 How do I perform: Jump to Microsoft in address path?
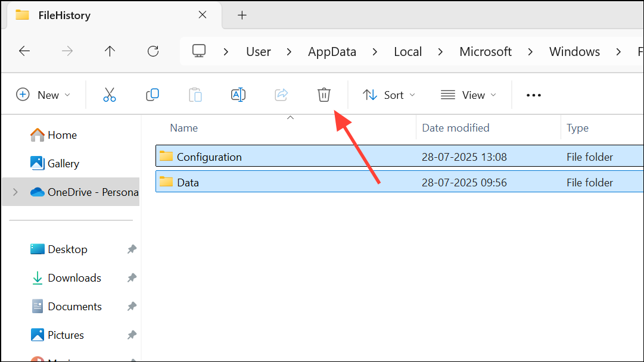pyautogui.click(x=486, y=52)
